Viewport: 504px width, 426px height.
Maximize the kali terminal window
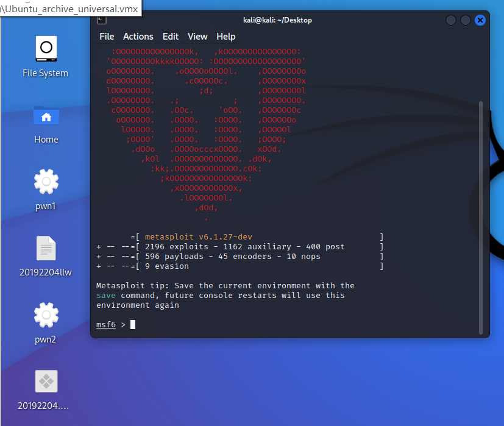(466, 20)
